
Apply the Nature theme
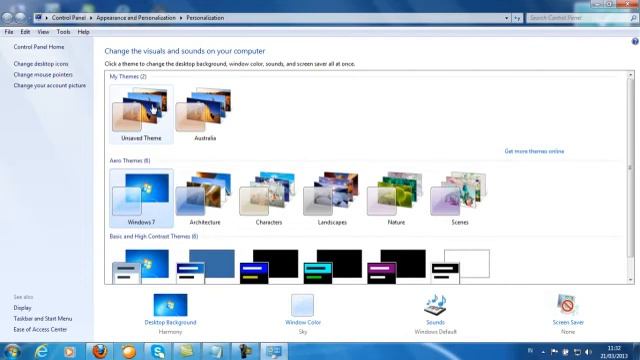396,198
